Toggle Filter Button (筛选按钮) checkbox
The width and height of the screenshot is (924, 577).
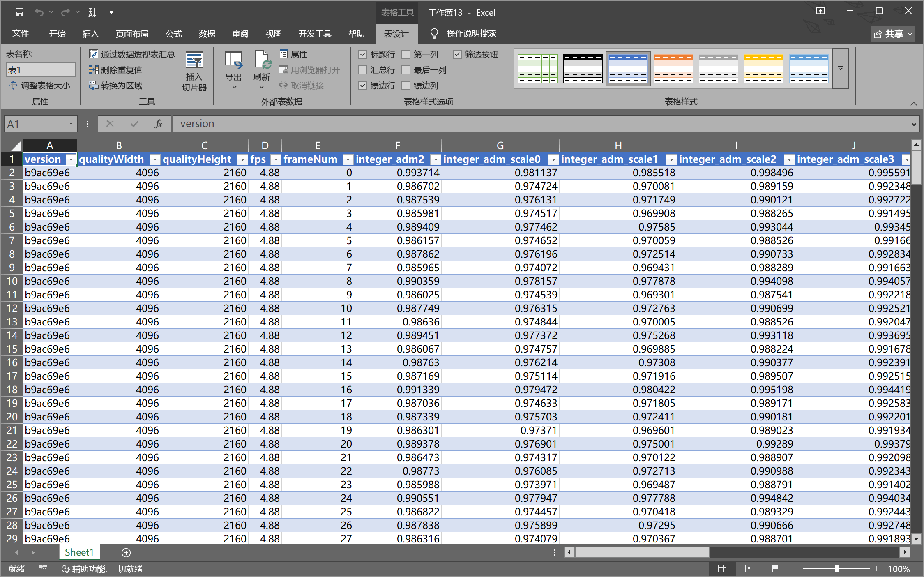tap(457, 54)
